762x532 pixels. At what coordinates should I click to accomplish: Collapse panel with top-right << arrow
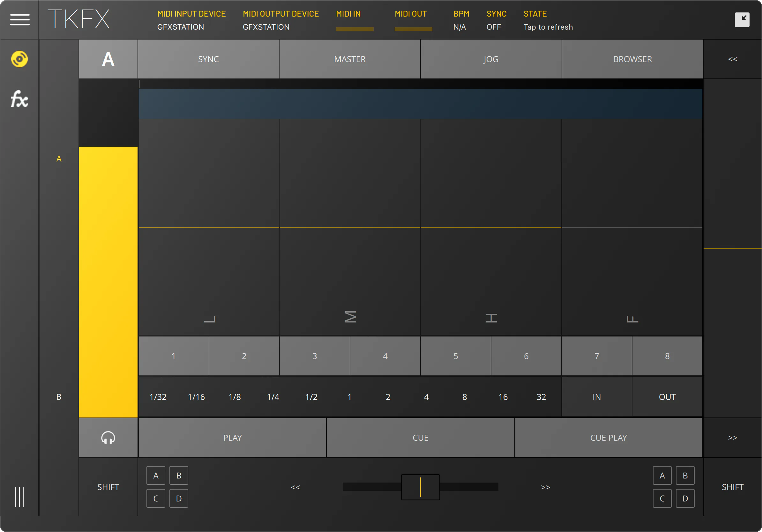[x=732, y=59]
